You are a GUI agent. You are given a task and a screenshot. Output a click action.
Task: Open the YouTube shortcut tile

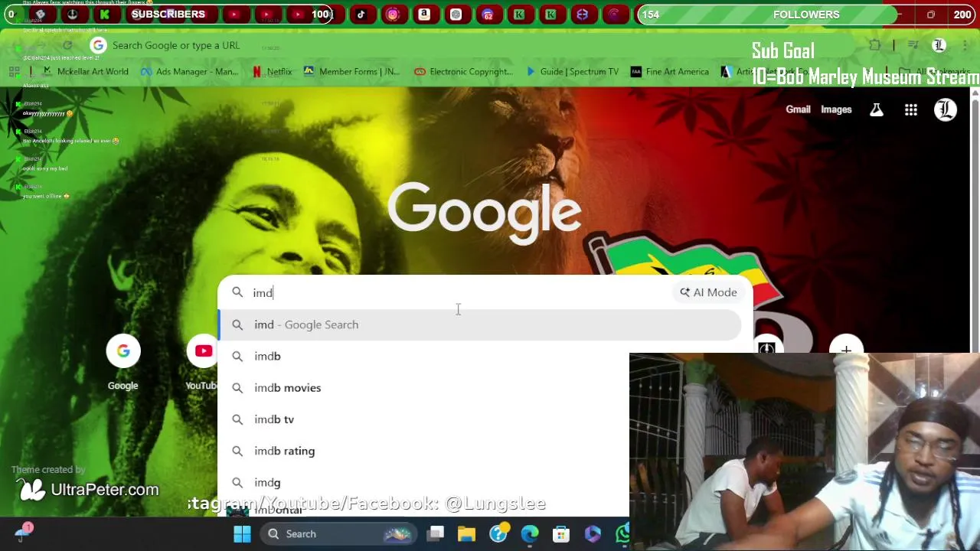pyautogui.click(x=203, y=363)
